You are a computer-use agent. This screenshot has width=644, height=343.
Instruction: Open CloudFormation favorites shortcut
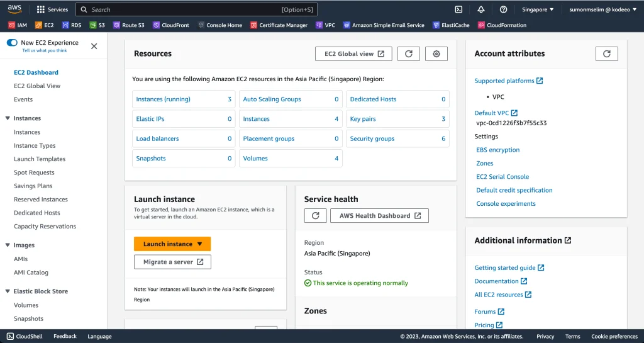502,25
